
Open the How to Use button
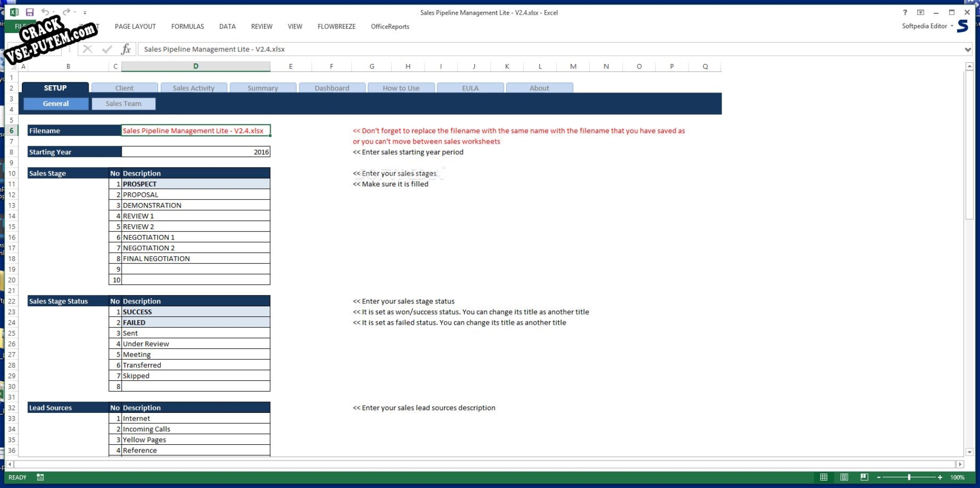(401, 88)
